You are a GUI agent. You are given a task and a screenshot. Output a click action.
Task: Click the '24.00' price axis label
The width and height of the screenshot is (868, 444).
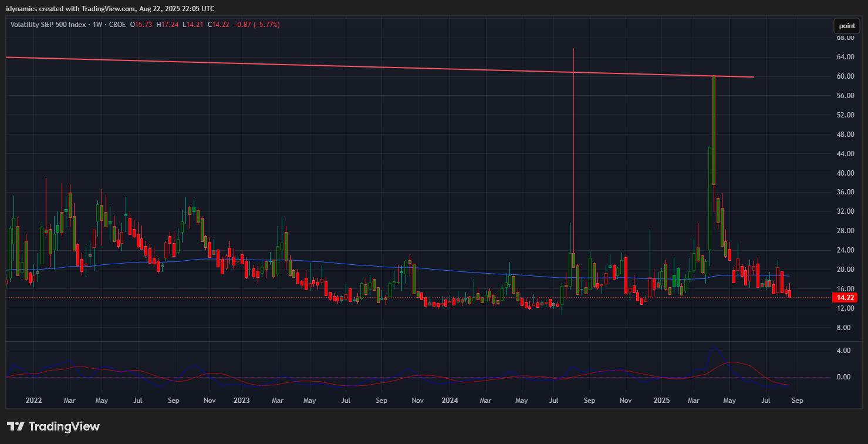coord(845,250)
